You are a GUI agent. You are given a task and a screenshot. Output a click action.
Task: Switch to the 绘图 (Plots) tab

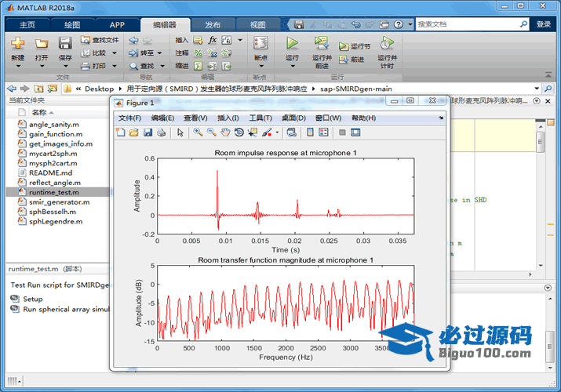click(x=72, y=24)
